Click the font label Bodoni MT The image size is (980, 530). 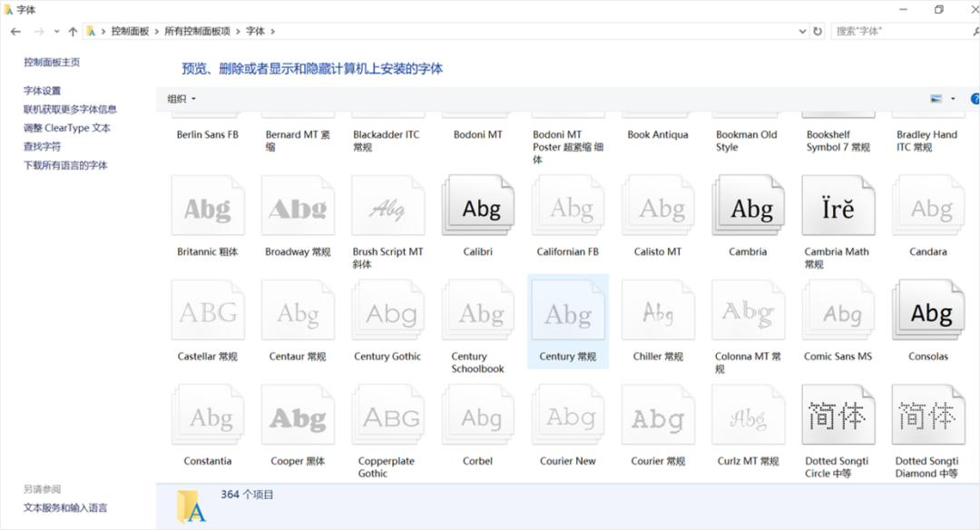pyautogui.click(x=477, y=134)
